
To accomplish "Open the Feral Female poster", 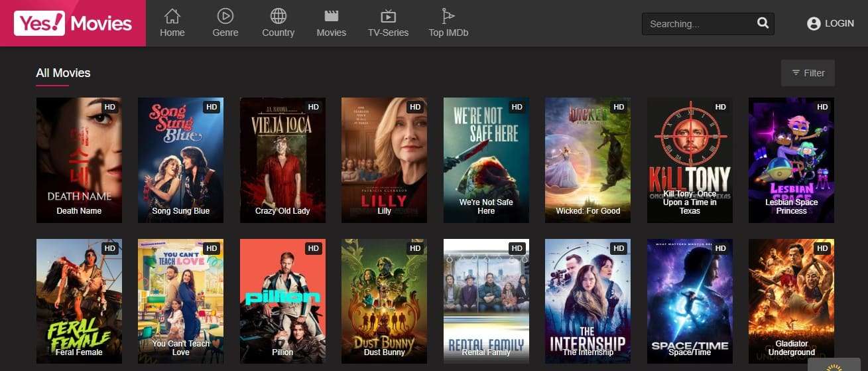I will point(79,301).
